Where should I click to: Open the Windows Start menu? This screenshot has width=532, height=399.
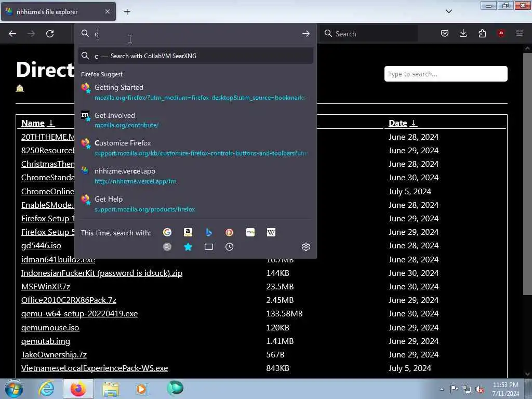click(14, 389)
